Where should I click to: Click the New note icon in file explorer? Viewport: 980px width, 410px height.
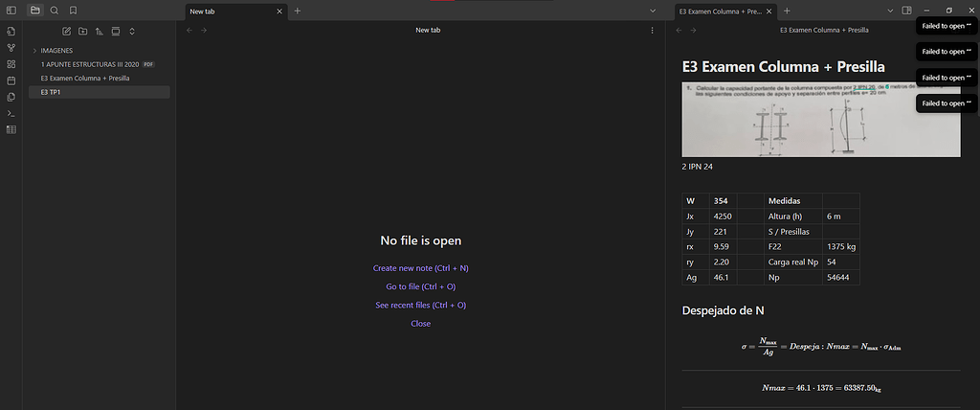coord(67,32)
